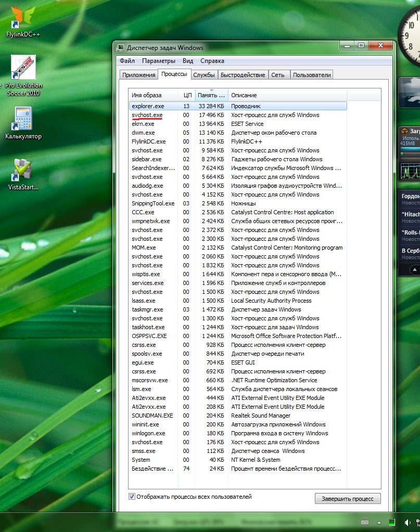Expand the news feed gadget scroll arrow
Image resolution: width=420 pixels, height=532 pixels.
(415, 269)
